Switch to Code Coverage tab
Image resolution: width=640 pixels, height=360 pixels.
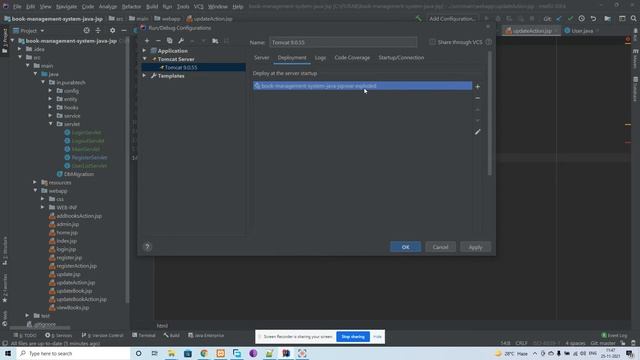pos(352,58)
